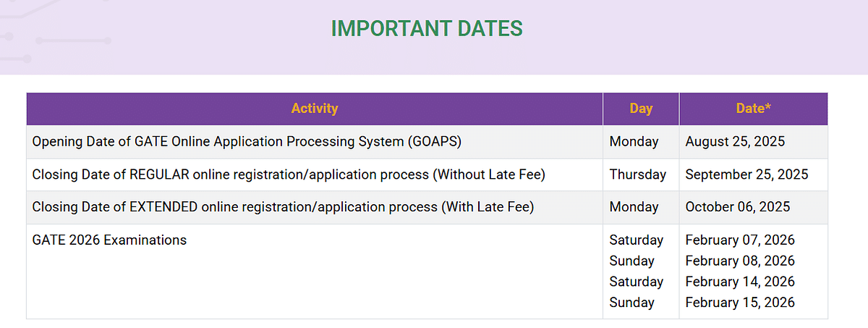Screen dimensions: 868x328
Task: Select the Activity column header
Action: point(315,109)
